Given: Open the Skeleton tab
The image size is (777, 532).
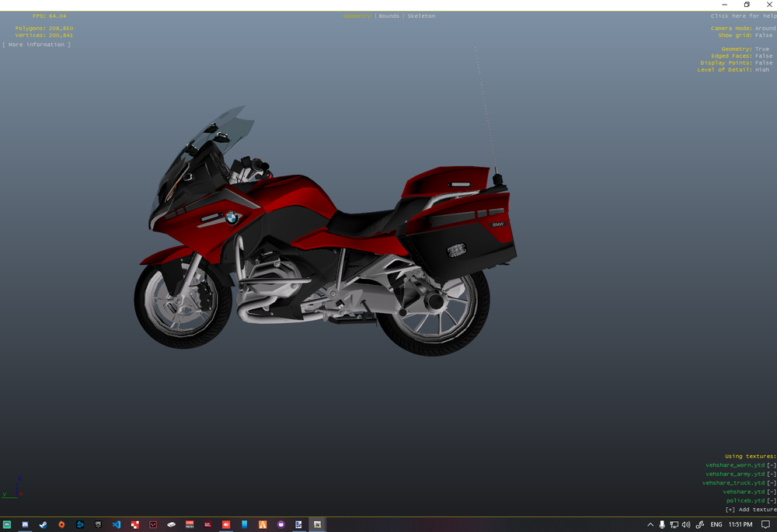Looking at the screenshot, I should [x=420, y=16].
